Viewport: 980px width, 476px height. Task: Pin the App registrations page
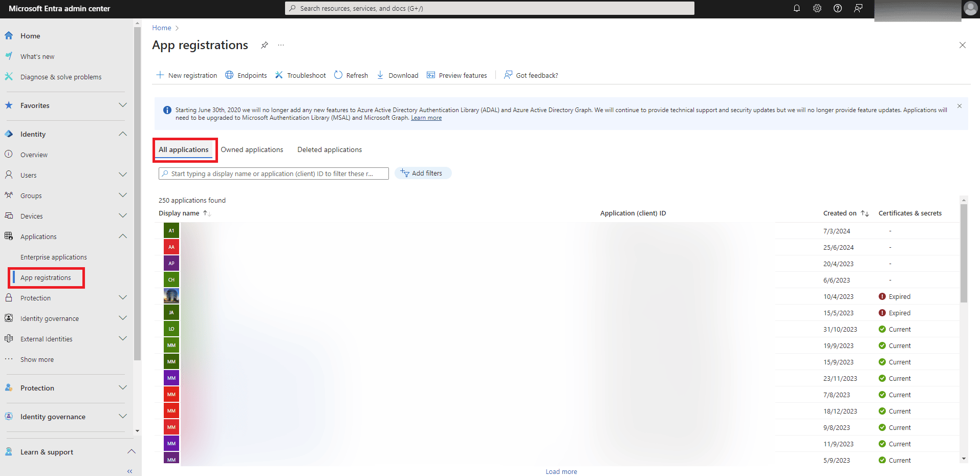click(264, 45)
